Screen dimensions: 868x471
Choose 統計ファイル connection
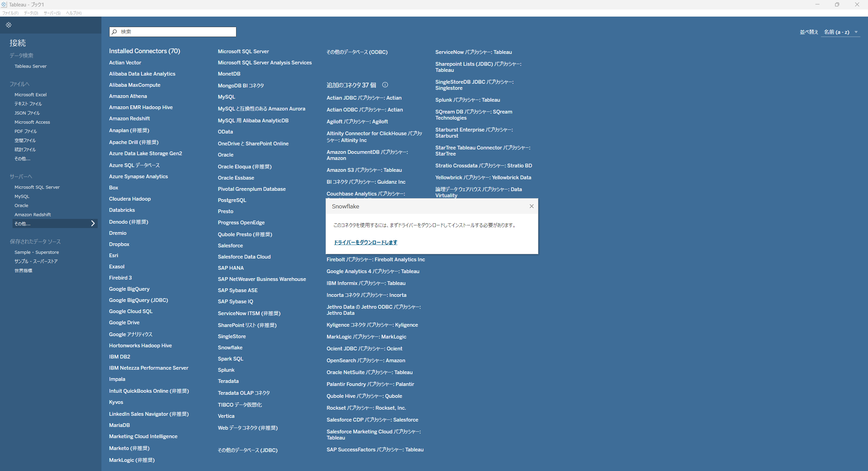coord(25,150)
